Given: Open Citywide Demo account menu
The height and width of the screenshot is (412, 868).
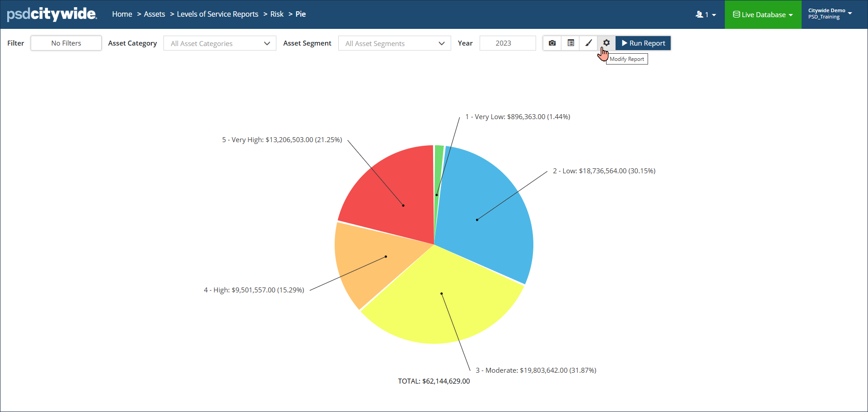Looking at the screenshot, I should (830, 14).
